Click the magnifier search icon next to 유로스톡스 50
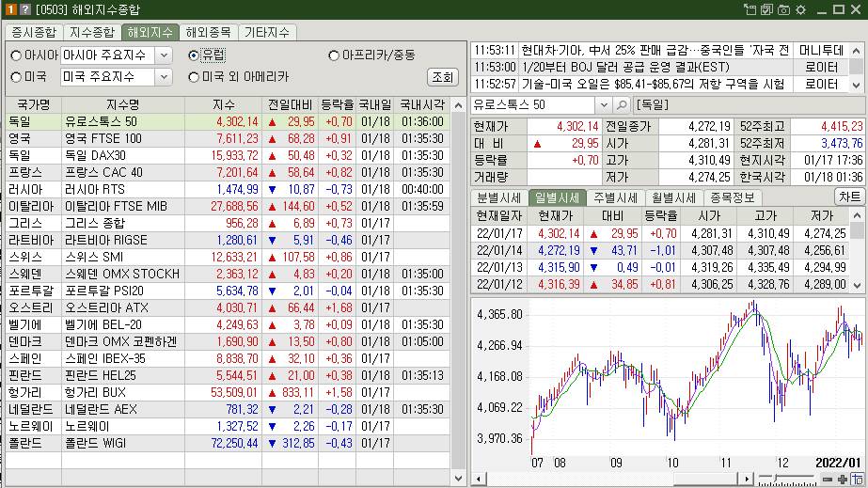Screen dimensions: 868x488 [623, 104]
